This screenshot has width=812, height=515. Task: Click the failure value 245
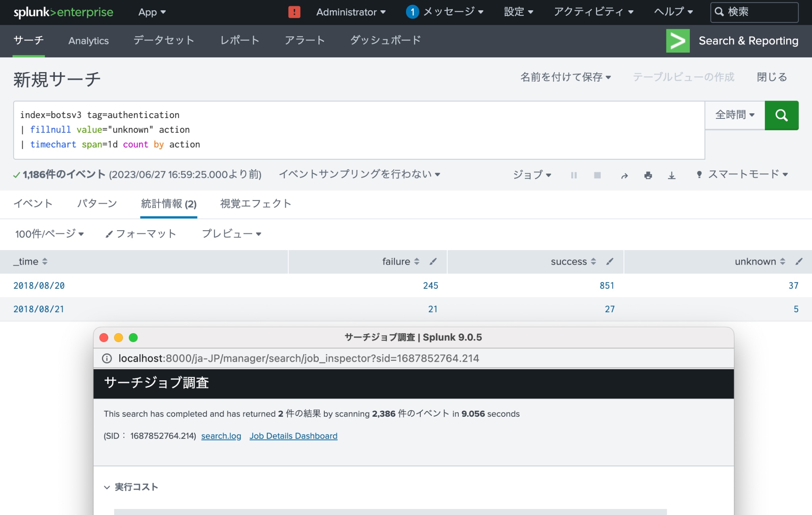(x=431, y=286)
